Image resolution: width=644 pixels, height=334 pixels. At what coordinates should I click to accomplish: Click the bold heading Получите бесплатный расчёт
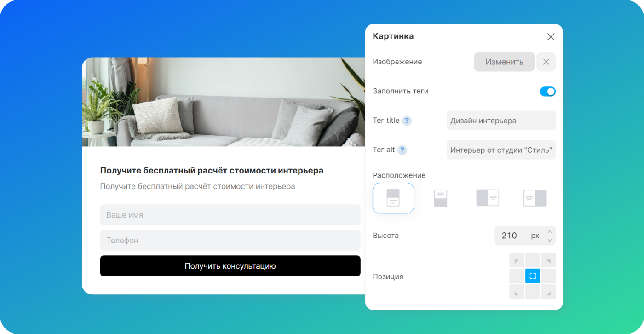(212, 171)
